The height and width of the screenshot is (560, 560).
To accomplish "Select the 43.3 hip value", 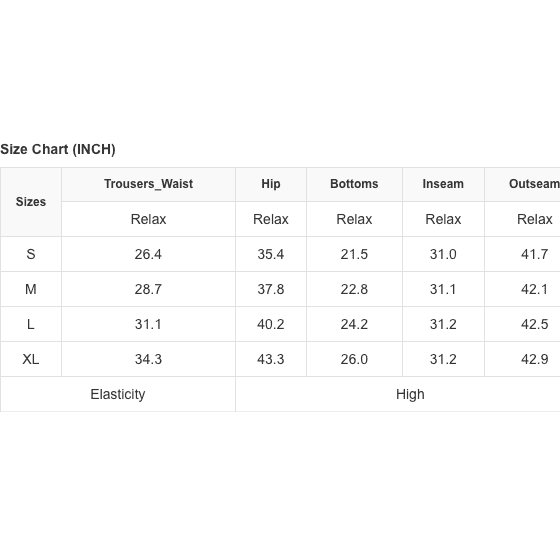I will click(271, 359).
